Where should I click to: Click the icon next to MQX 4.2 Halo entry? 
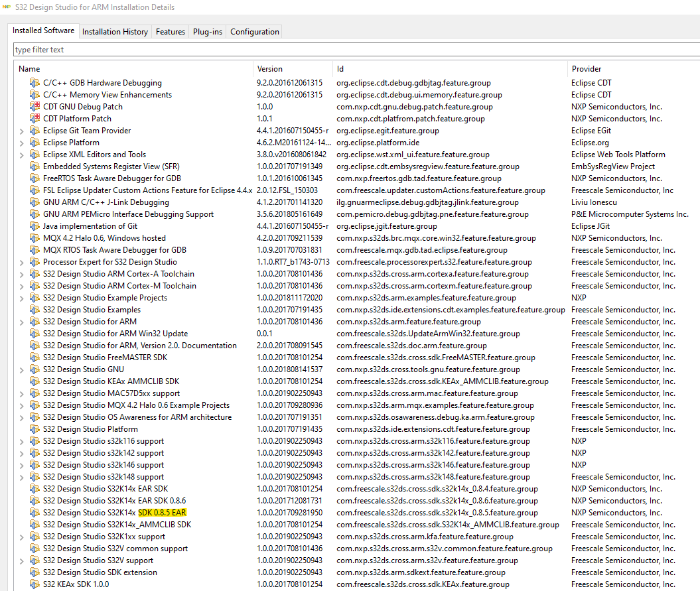(34, 237)
